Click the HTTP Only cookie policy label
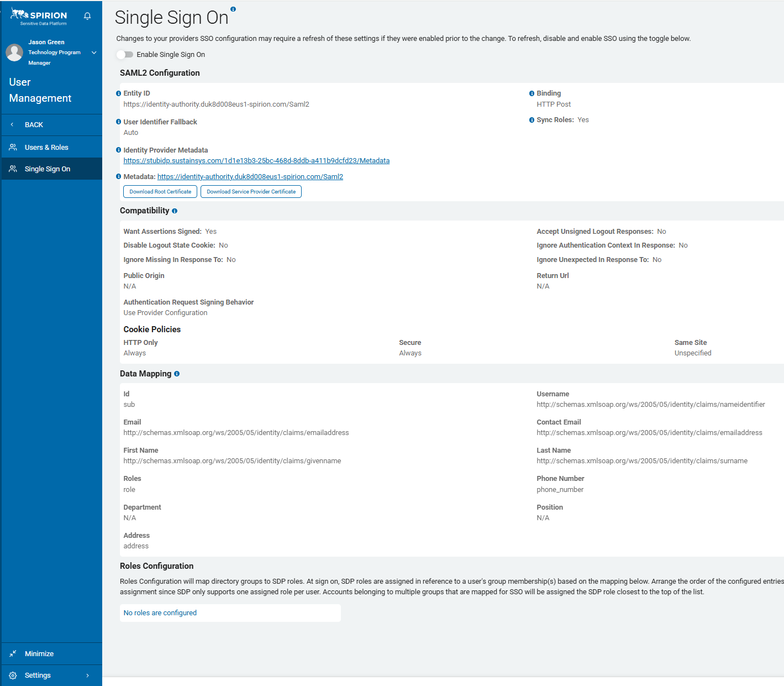This screenshot has height=686, width=784. point(140,343)
